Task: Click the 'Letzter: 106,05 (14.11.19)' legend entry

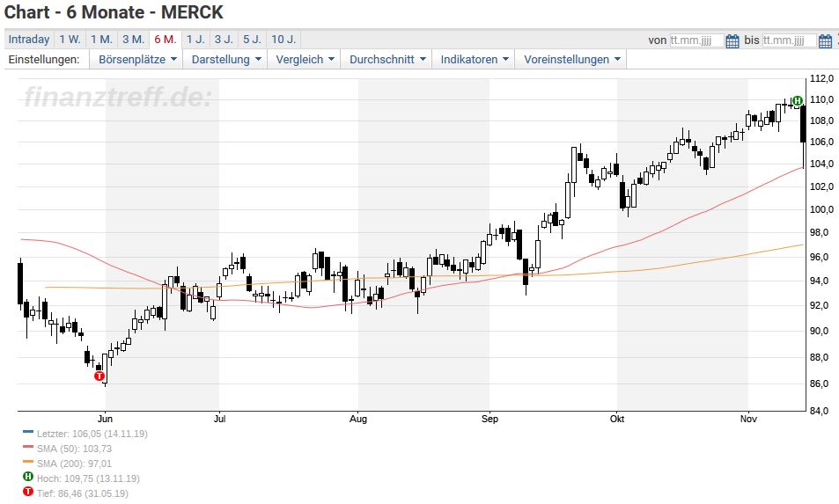Action: pyautogui.click(x=92, y=434)
